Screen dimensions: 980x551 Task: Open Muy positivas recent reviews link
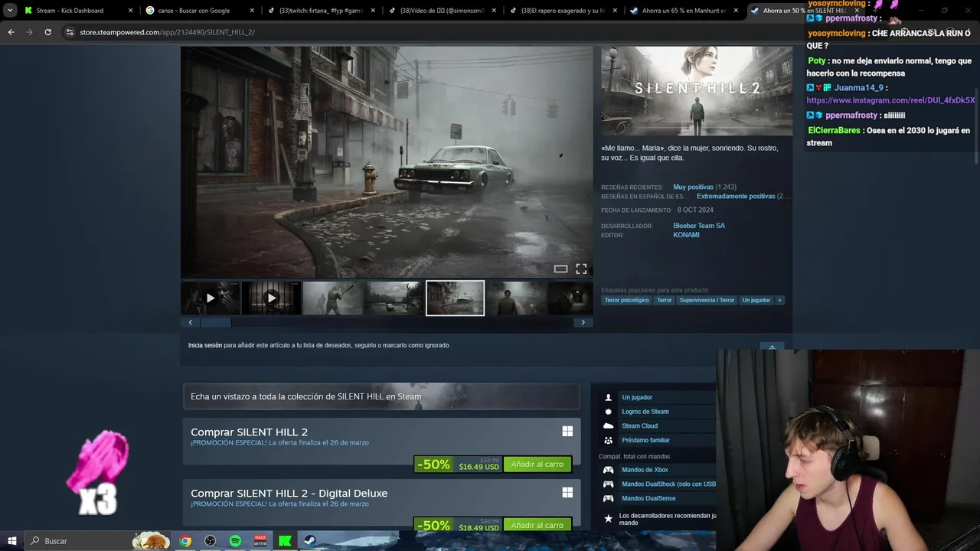click(693, 187)
